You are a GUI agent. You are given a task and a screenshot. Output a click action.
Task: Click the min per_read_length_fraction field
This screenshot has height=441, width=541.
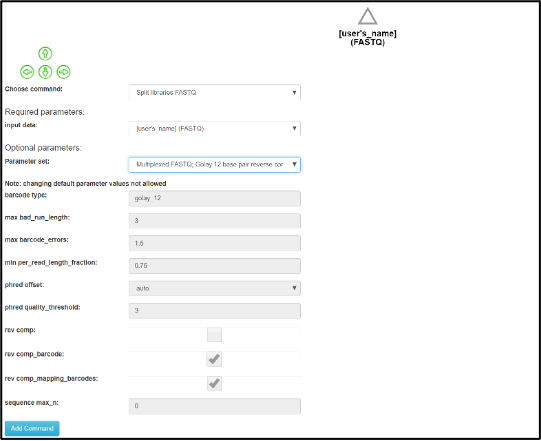coord(215,266)
